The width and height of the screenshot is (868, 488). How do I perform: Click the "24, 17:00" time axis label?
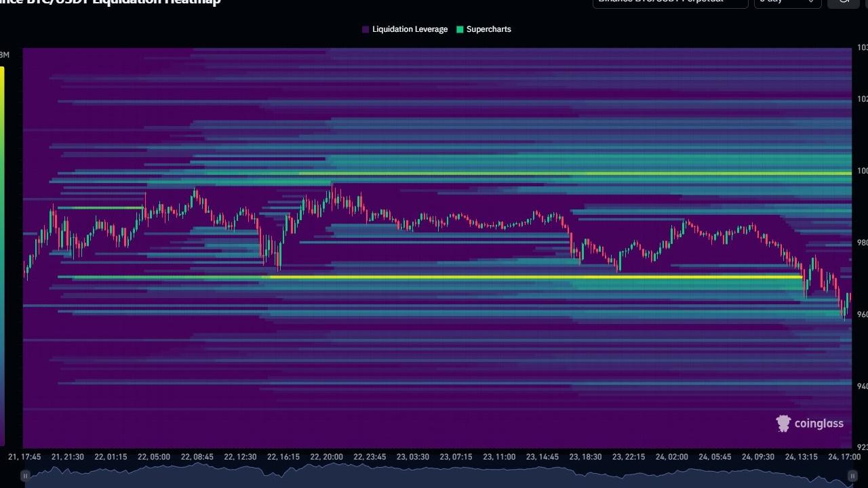click(844, 457)
